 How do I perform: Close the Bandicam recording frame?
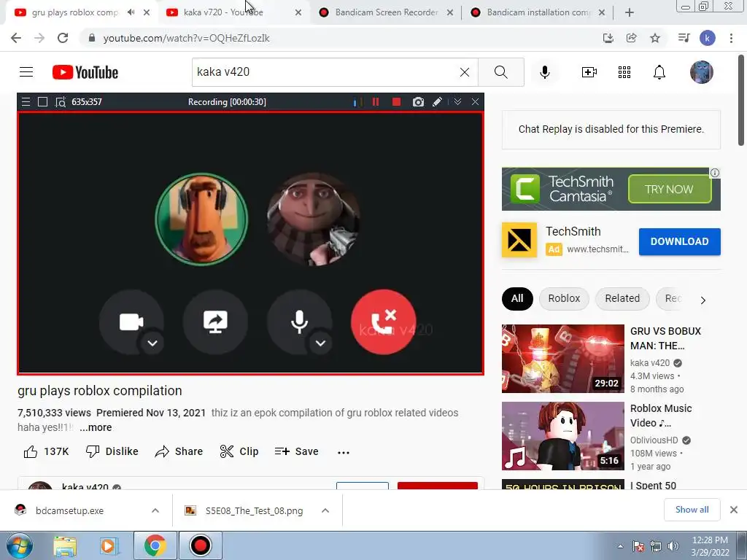tap(475, 102)
